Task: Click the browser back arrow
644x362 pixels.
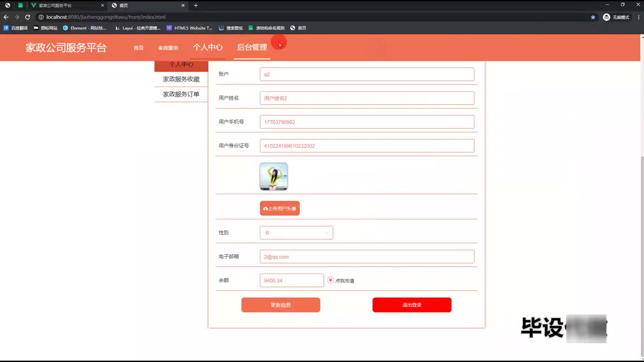Action: (x=6, y=17)
